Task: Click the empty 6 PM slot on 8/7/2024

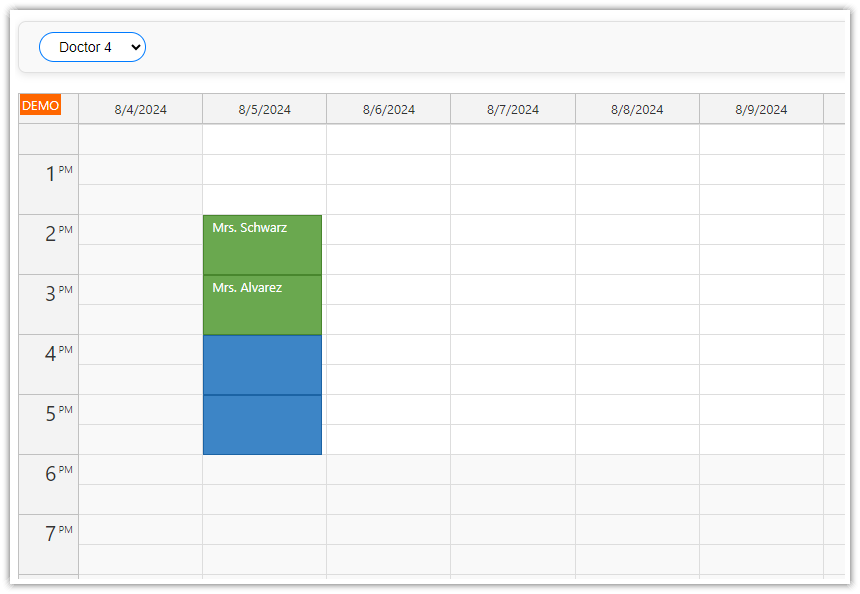Action: 512,485
